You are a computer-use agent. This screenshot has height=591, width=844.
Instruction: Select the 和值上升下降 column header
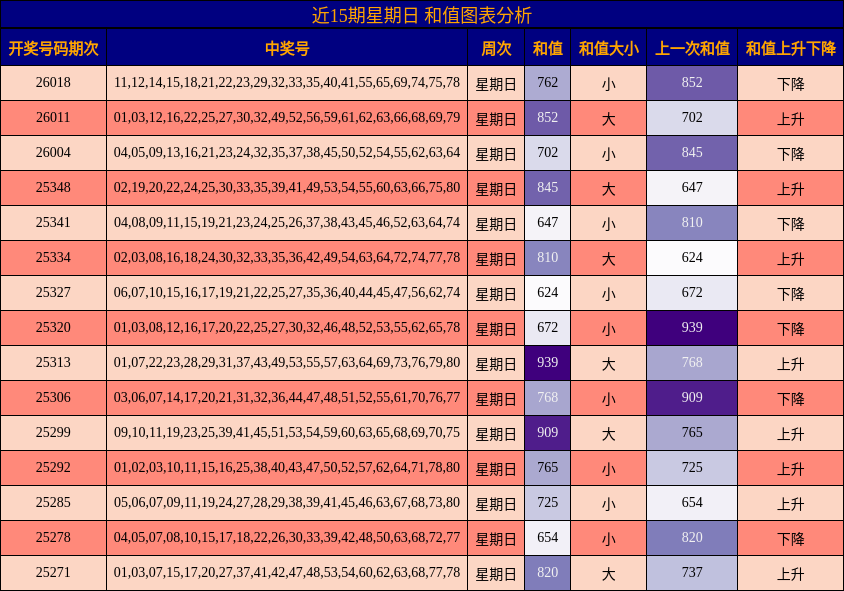[x=790, y=48]
